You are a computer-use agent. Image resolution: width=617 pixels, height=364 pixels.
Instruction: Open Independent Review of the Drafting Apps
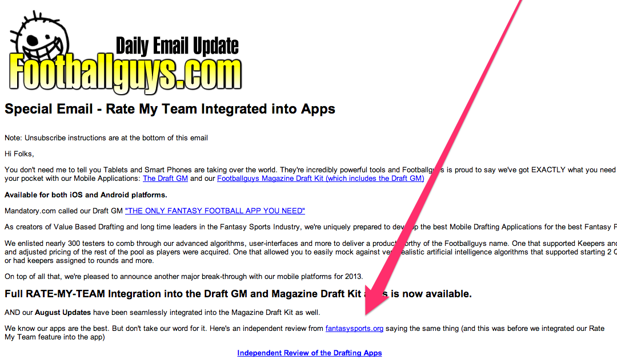310,353
